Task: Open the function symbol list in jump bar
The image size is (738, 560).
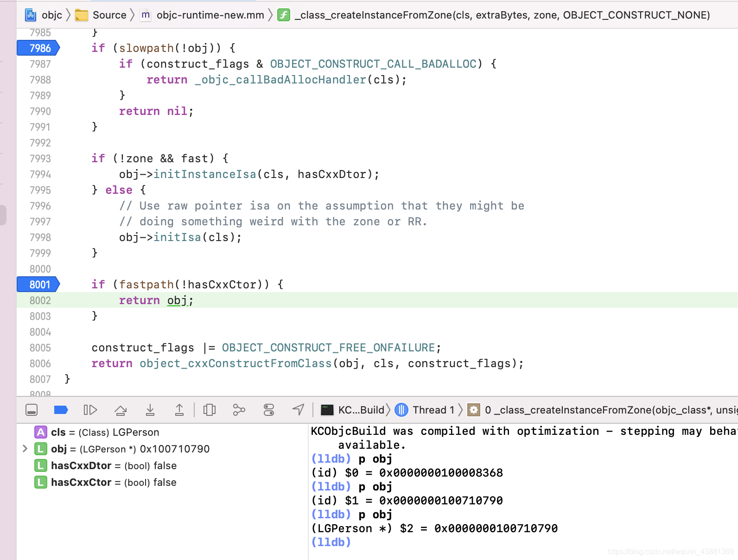Action: pos(503,15)
